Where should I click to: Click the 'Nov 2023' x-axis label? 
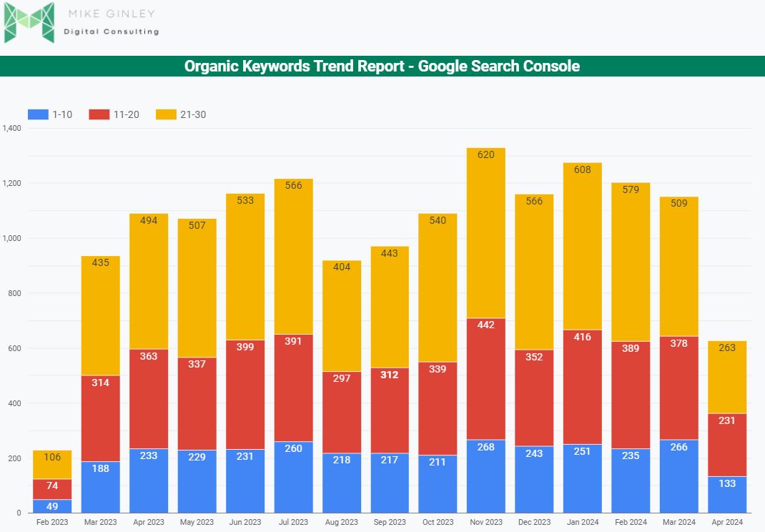(x=486, y=522)
